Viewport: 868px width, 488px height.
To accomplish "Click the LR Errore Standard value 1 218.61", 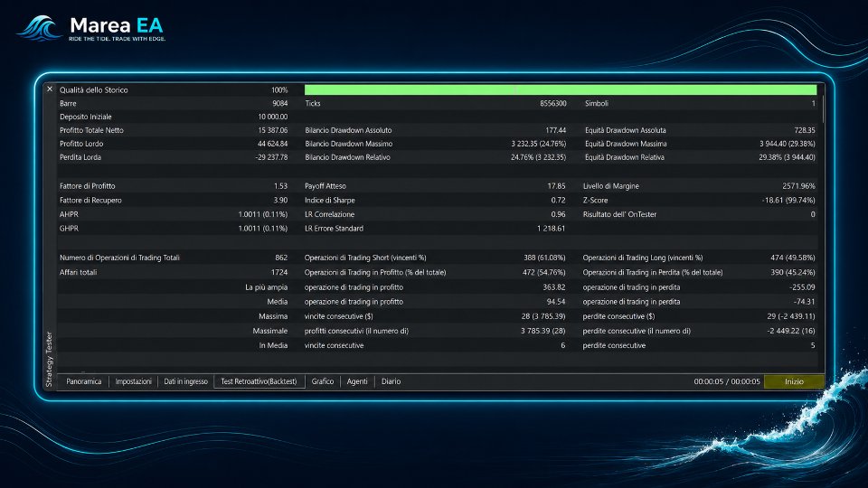I will [x=551, y=229].
